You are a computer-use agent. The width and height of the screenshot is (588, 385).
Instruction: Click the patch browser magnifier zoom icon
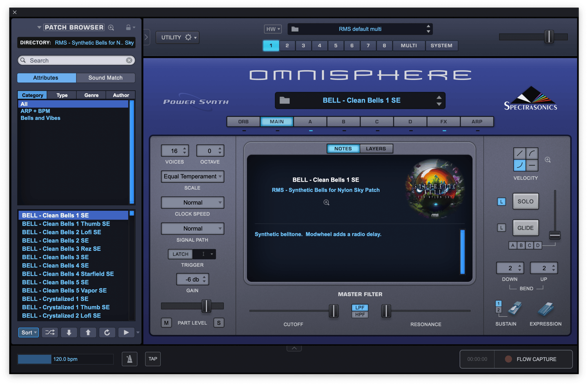[111, 27]
